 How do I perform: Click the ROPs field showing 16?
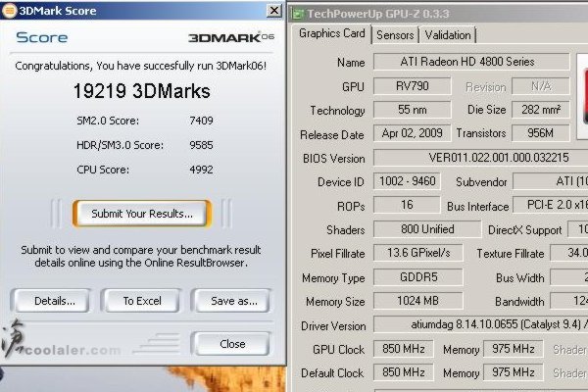coord(407,205)
